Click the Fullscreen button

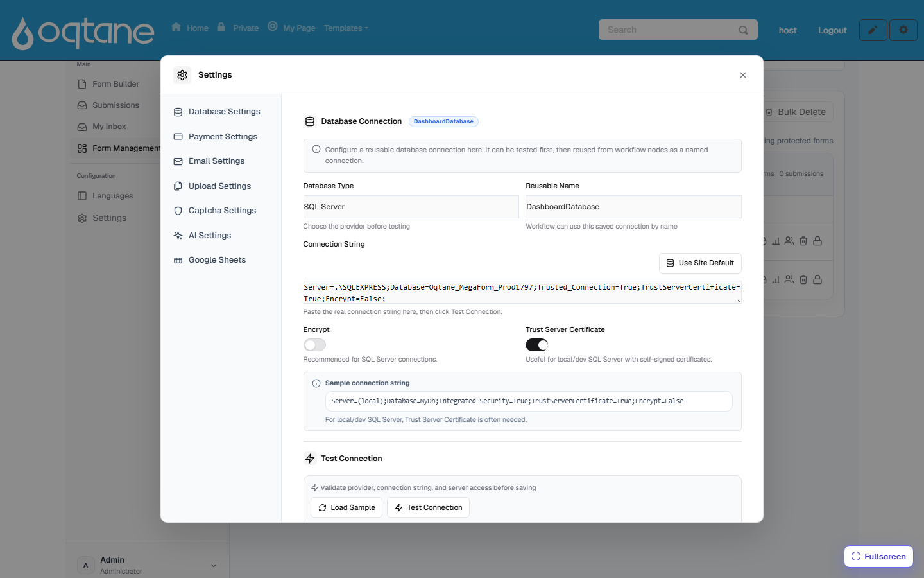(x=878, y=557)
